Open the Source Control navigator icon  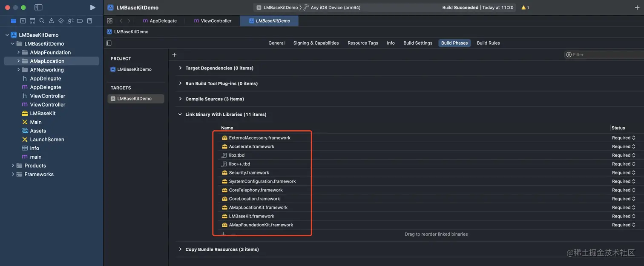pyautogui.click(x=23, y=21)
